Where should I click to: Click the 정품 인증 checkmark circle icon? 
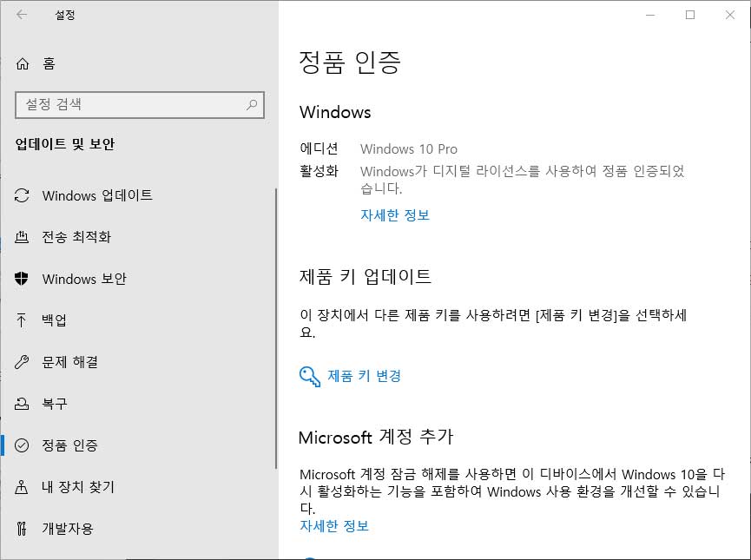(22, 445)
